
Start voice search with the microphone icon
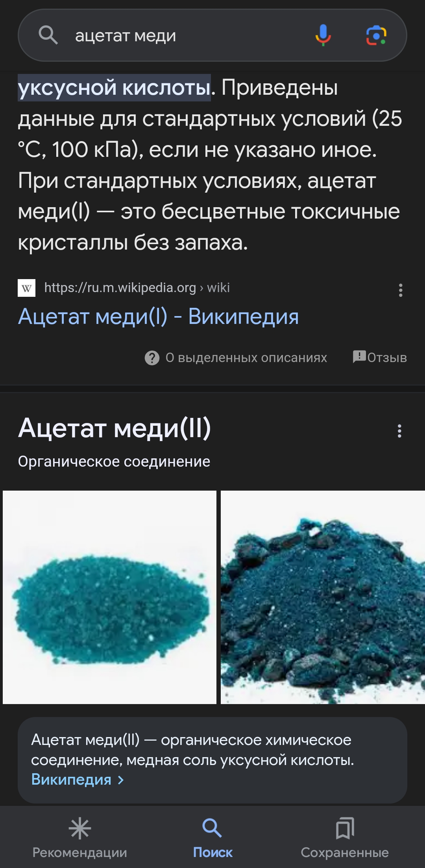coord(323,35)
